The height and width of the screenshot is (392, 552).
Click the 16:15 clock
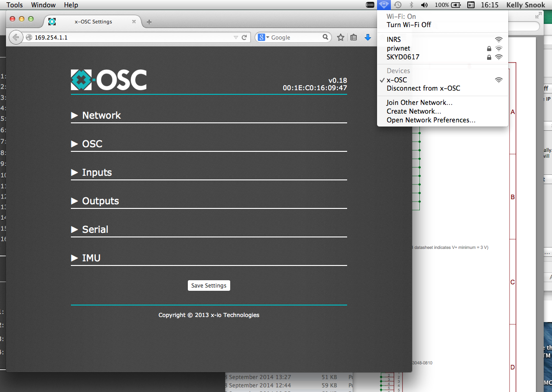coord(490,5)
